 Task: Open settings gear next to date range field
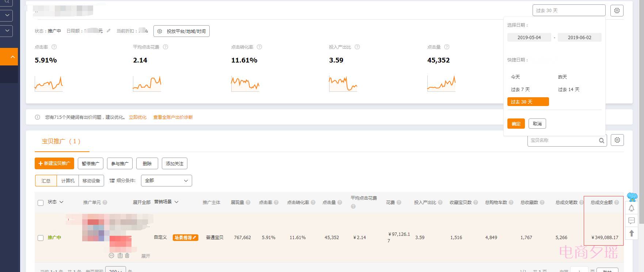tap(617, 11)
